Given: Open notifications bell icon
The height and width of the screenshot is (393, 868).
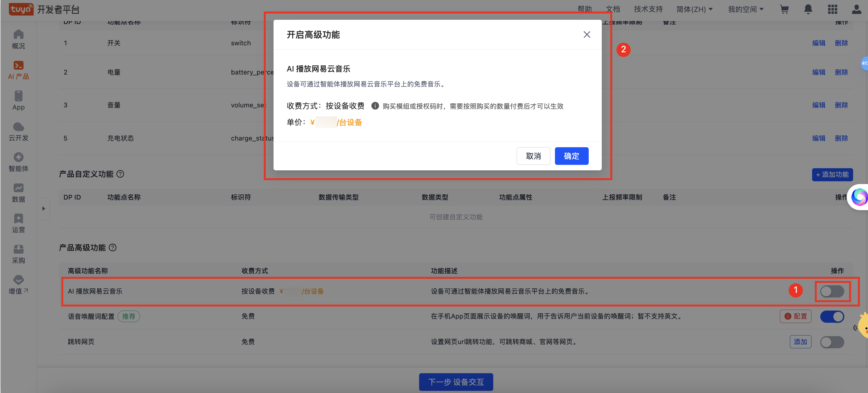Looking at the screenshot, I should pyautogui.click(x=808, y=9).
